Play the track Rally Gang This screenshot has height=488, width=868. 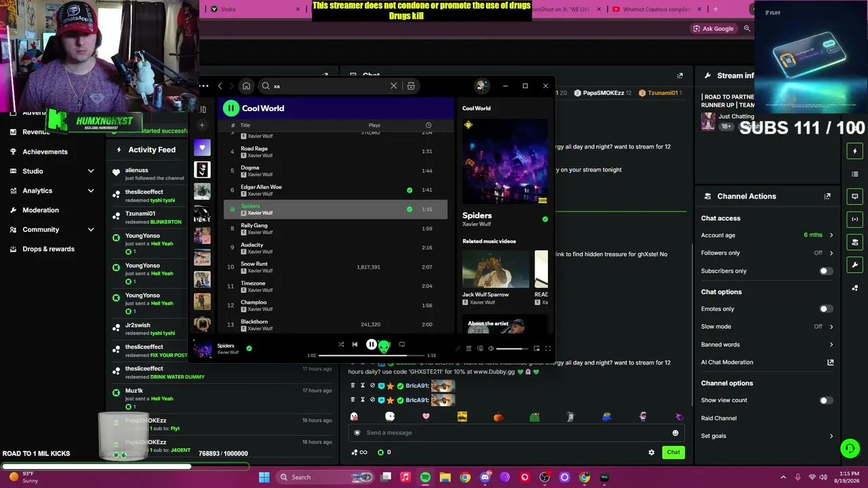coord(336,228)
